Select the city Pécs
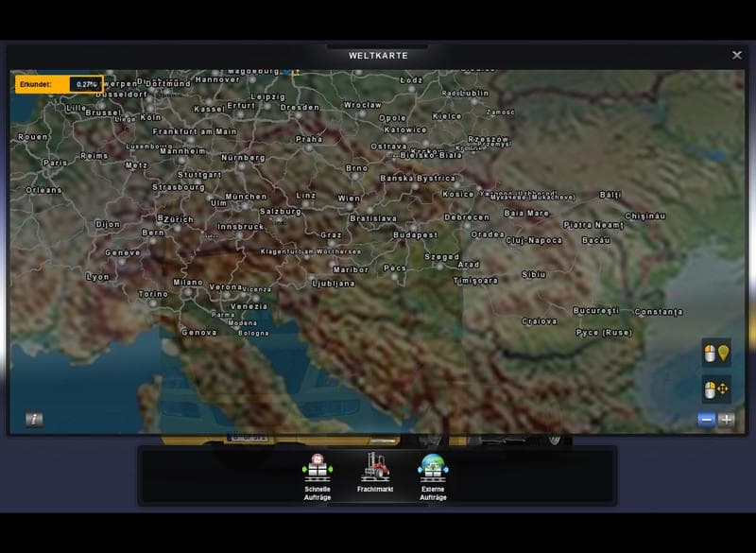 pos(394,268)
